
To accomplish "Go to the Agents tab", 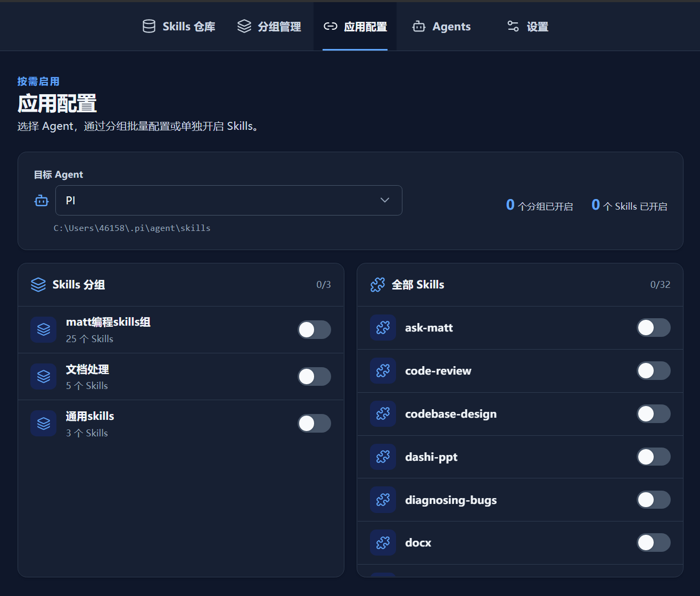I will tap(442, 26).
